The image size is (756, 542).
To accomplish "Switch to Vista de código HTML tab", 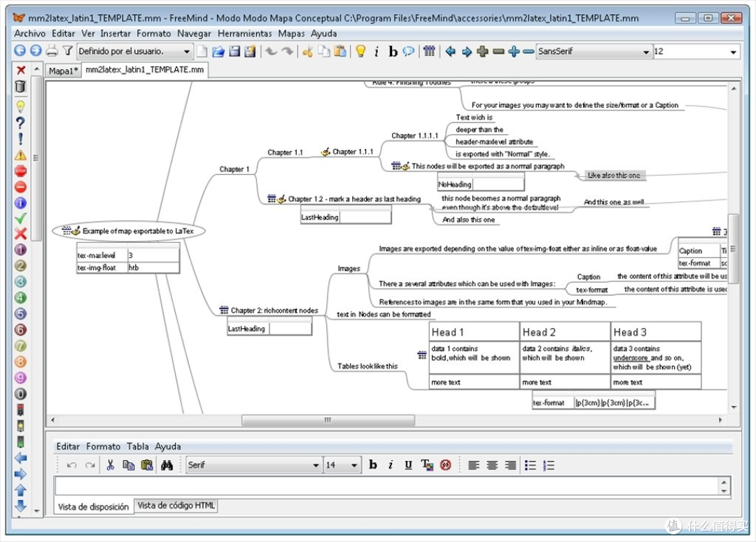I will 176,506.
